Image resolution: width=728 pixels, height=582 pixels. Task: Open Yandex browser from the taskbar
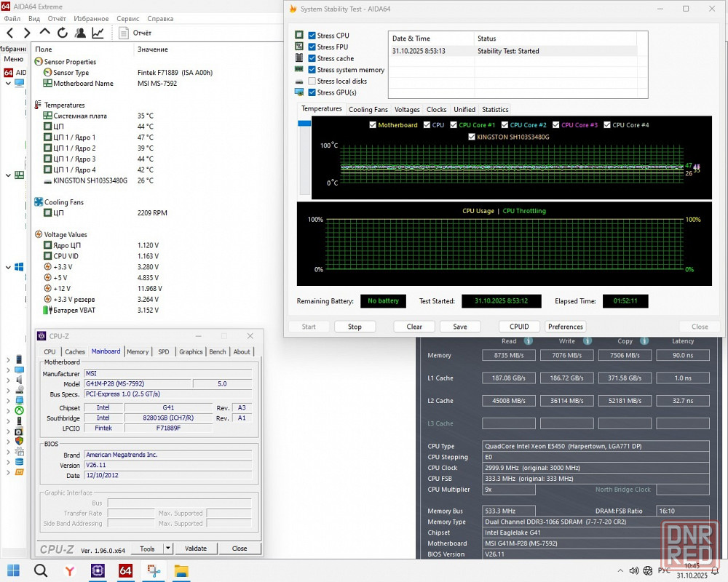[x=69, y=570]
